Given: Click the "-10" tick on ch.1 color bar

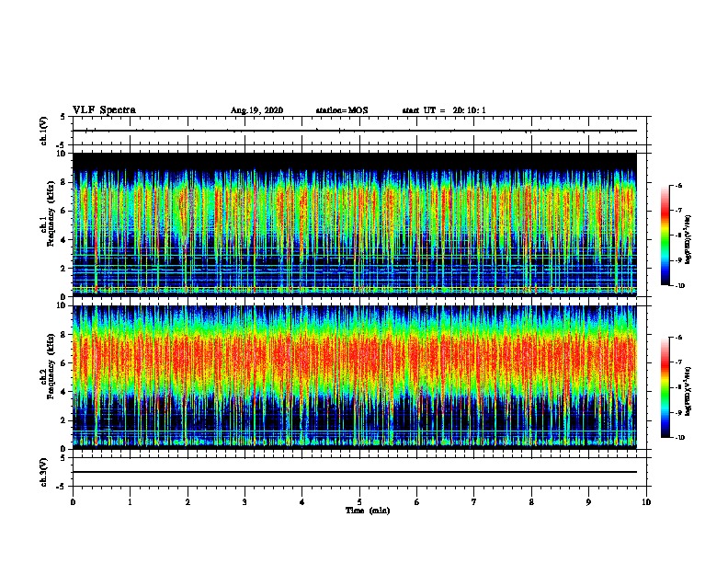Looking at the screenshot, I should click(x=679, y=286).
